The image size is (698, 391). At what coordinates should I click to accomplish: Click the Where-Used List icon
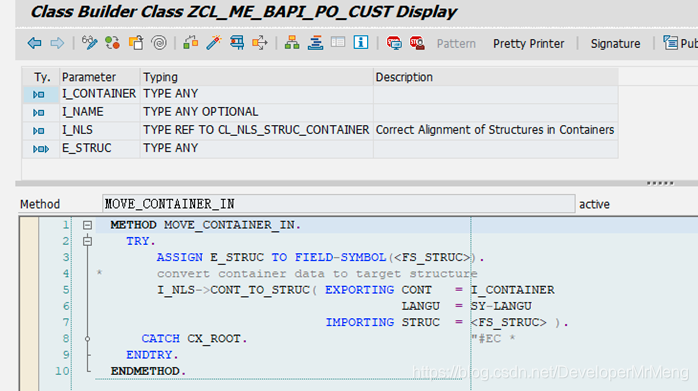[x=260, y=43]
